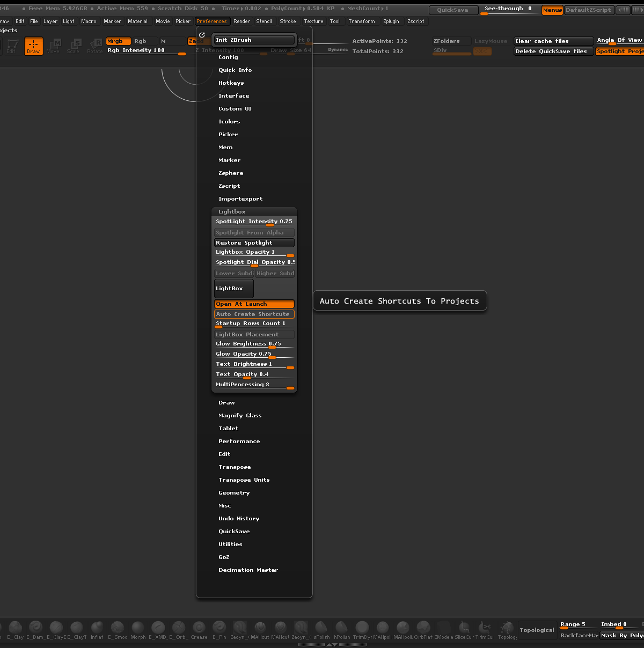Pick the E_ClayT brush
Image resolution: width=644 pixels, height=648 pixels.
(x=77, y=630)
